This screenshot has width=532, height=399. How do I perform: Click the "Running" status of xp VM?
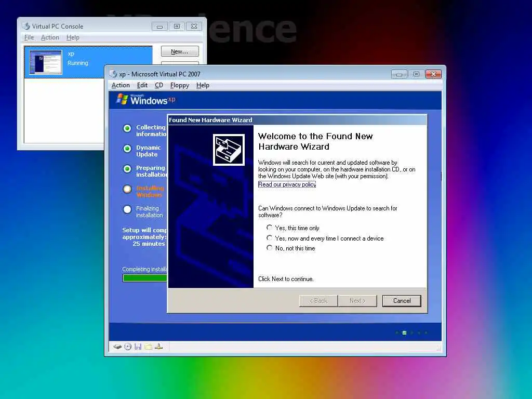pos(78,63)
